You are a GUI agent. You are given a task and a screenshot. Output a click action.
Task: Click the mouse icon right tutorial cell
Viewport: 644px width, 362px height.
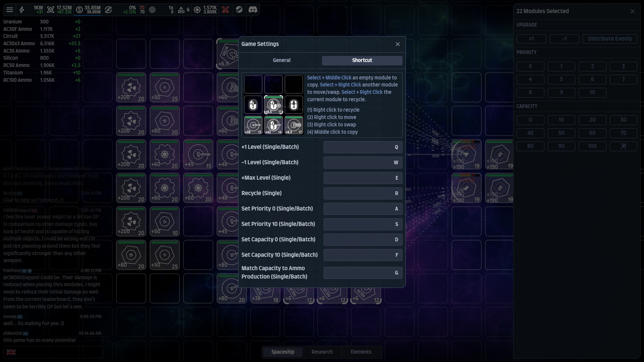(x=294, y=105)
